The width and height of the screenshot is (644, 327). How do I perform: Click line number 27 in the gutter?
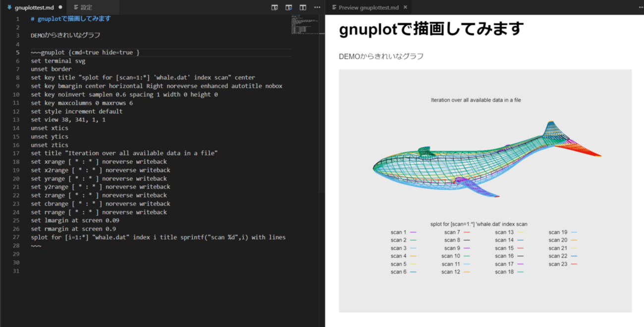(x=16, y=237)
